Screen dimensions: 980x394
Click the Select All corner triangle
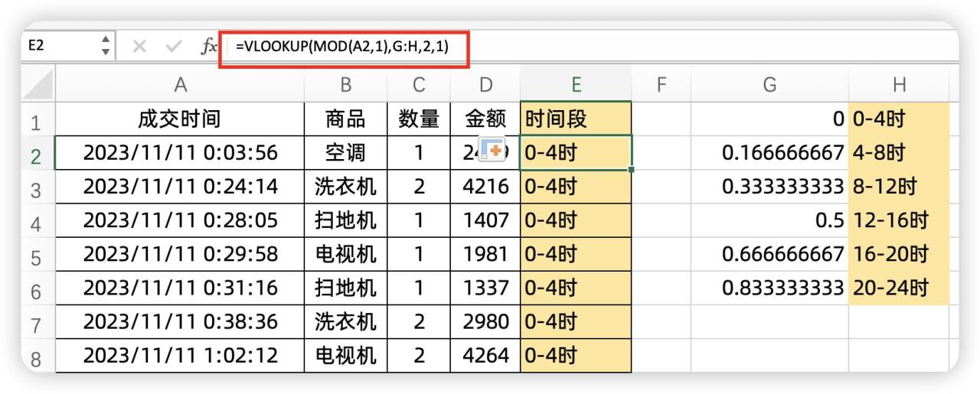click(x=40, y=83)
